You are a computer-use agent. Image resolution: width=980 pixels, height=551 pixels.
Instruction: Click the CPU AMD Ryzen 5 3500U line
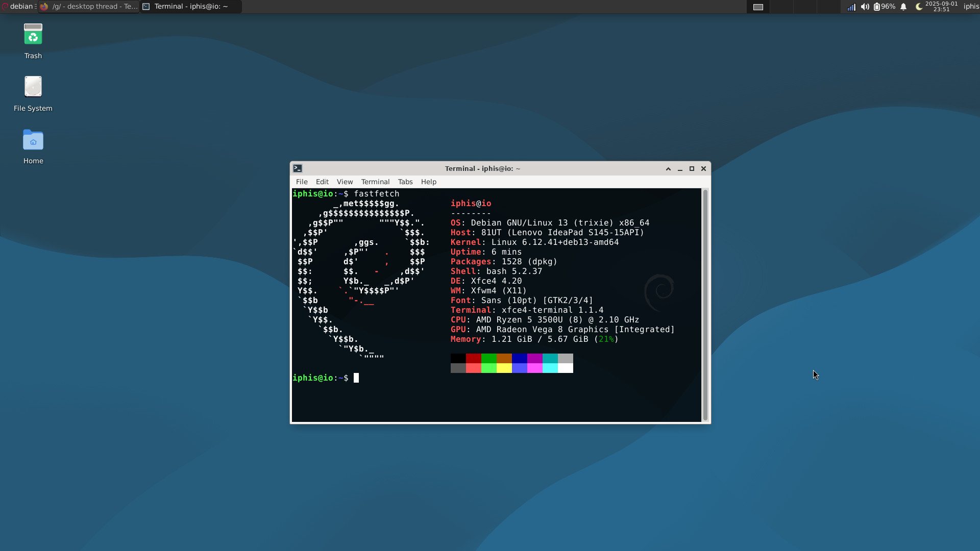pos(545,320)
